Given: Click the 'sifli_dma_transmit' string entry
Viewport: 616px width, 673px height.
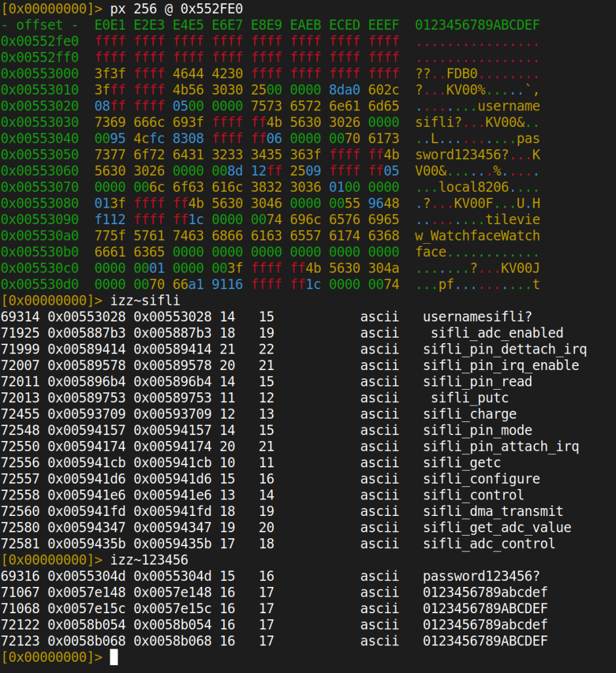Looking at the screenshot, I should tap(493, 511).
